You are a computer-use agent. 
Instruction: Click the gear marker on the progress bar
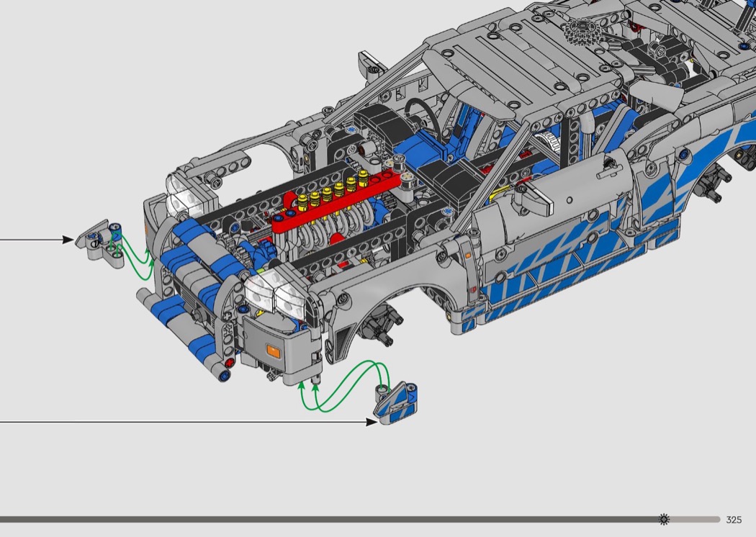click(x=664, y=520)
